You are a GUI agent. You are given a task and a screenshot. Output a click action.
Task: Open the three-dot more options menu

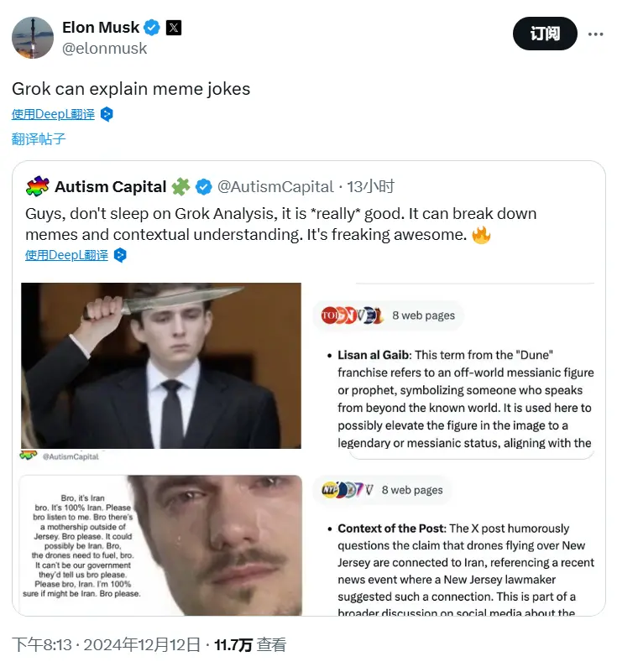[595, 34]
